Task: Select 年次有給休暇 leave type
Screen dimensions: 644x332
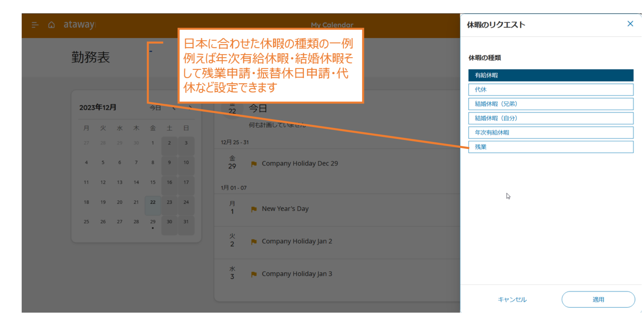Action: click(550, 132)
